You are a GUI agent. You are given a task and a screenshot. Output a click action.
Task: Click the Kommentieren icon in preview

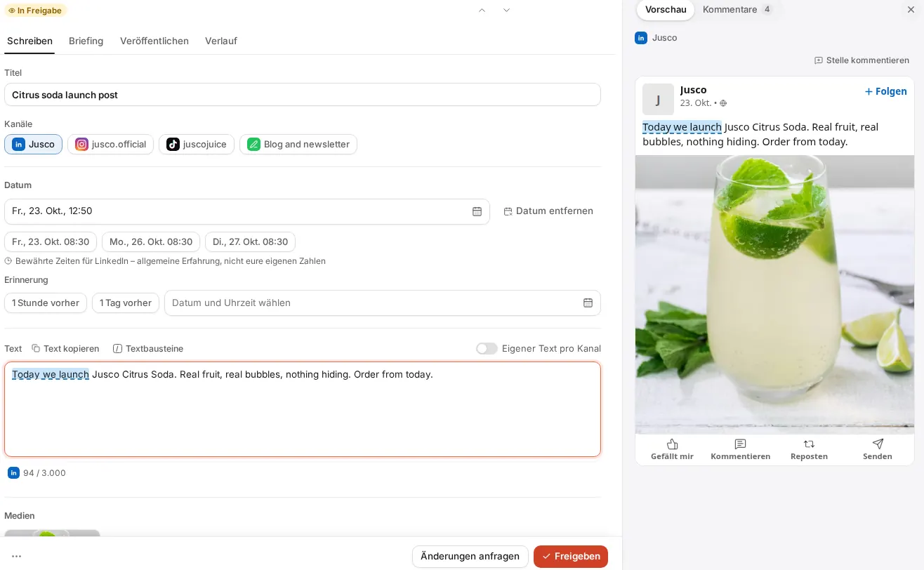(x=740, y=444)
